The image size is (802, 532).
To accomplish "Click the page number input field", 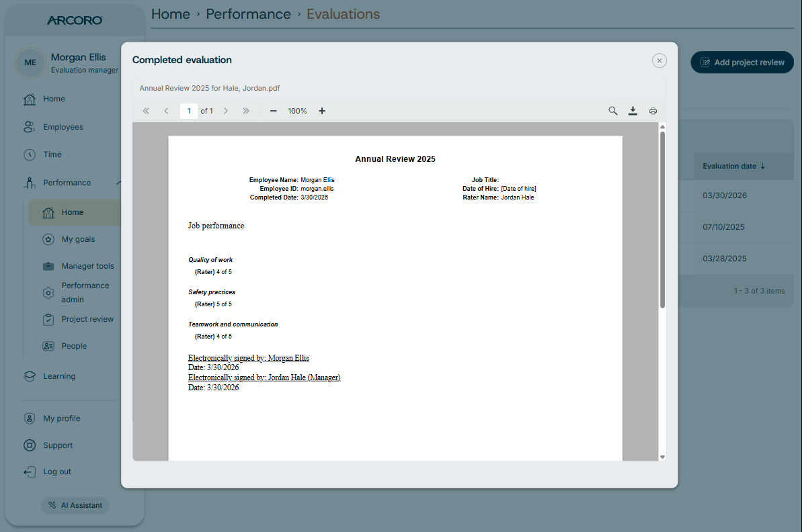I will 189,111.
